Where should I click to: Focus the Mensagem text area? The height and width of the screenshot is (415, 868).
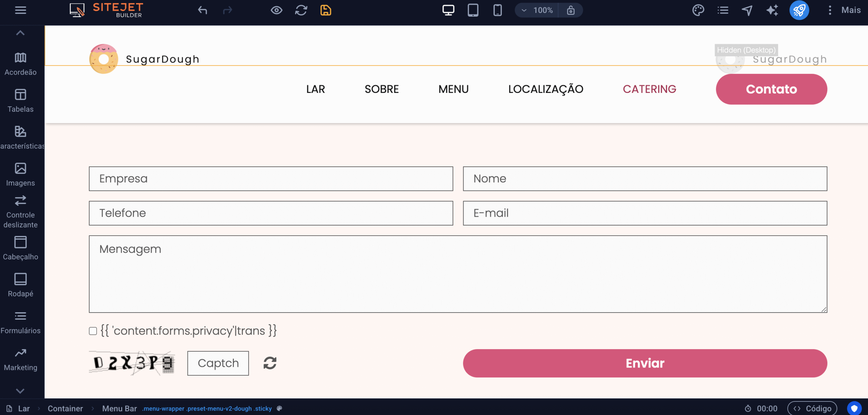tap(458, 274)
